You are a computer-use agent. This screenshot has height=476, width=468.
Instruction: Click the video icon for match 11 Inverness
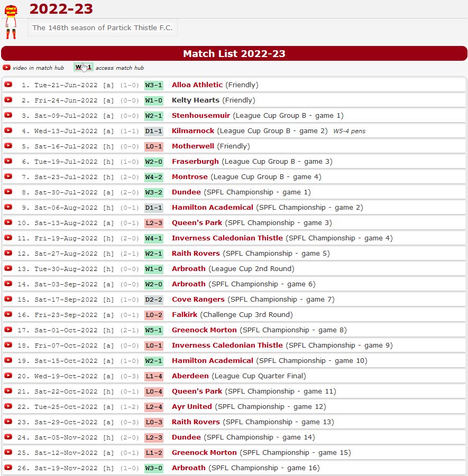[x=8, y=238]
